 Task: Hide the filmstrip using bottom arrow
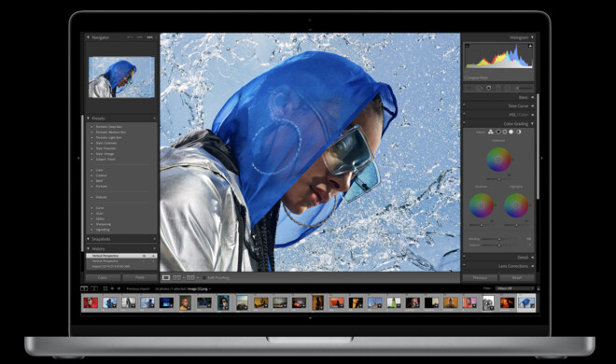point(310,318)
